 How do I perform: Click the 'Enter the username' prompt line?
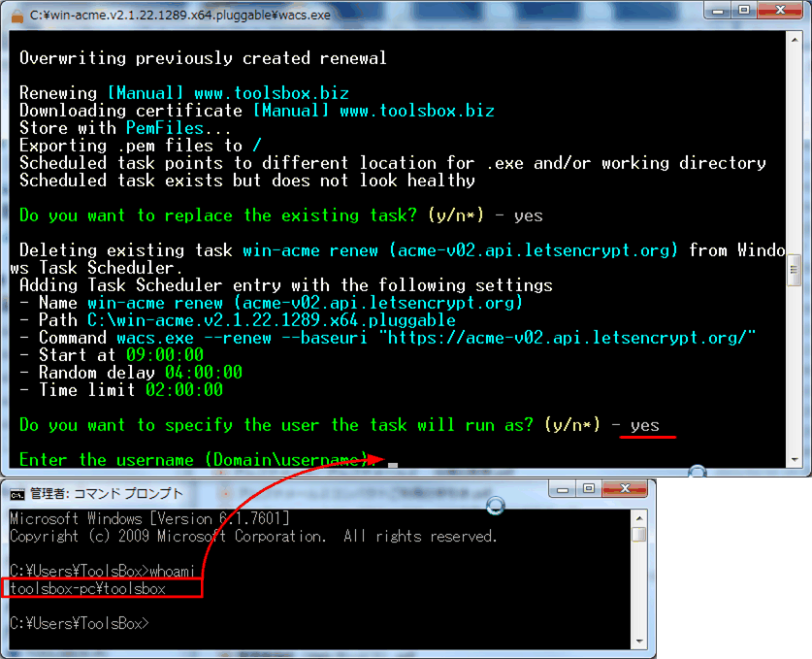[198, 459]
